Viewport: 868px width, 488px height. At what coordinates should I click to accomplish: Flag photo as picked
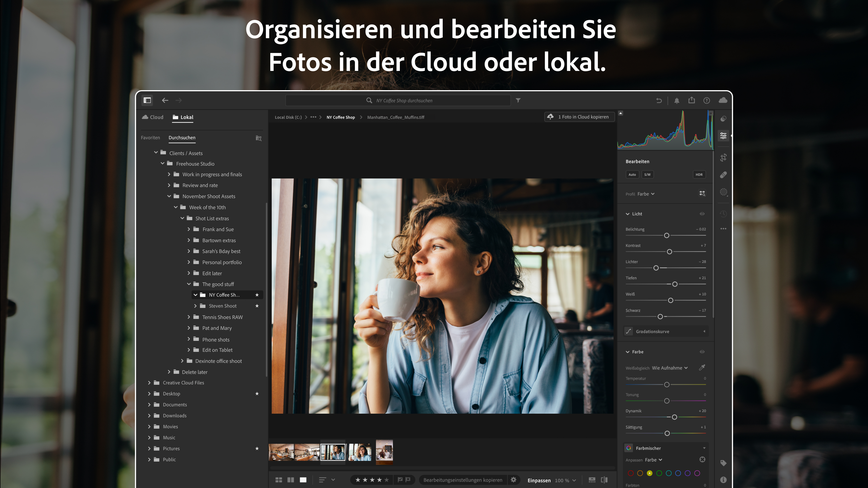400,480
